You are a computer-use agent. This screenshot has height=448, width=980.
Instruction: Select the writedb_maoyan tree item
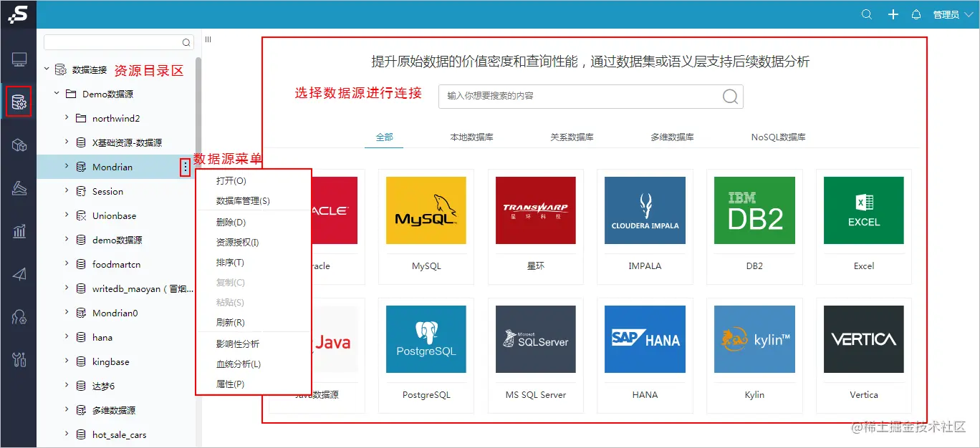point(142,288)
